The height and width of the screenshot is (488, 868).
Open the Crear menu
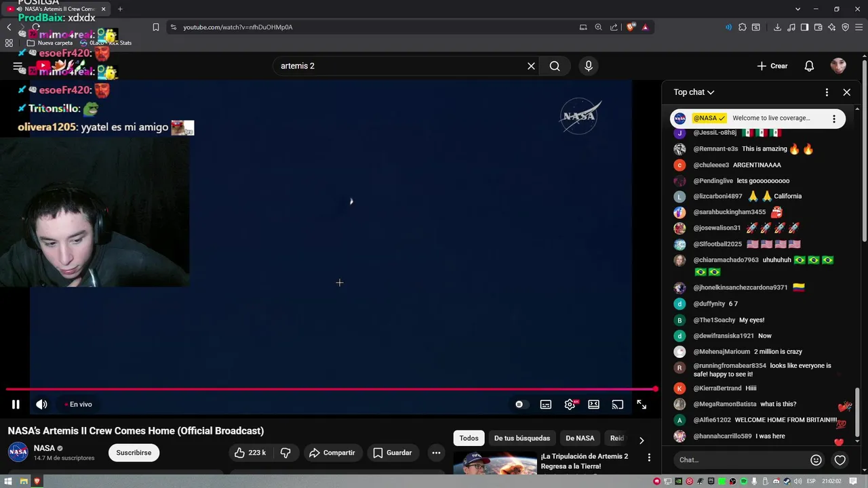[772, 66]
